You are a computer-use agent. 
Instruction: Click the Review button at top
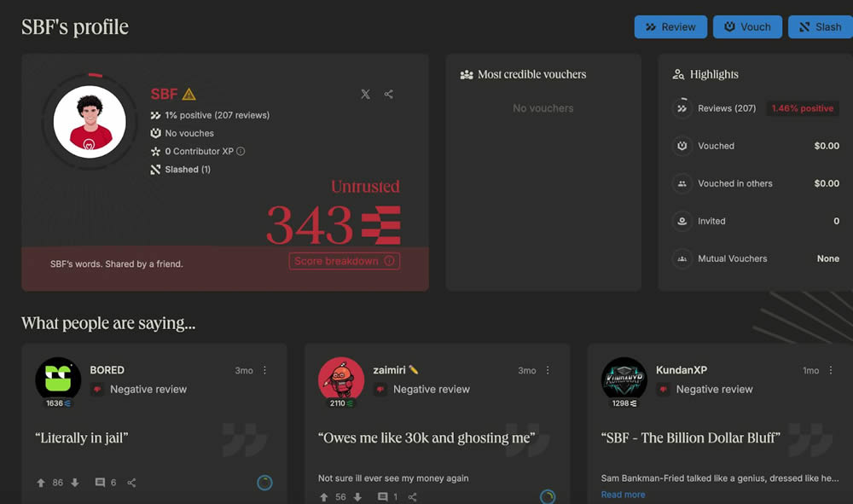tap(670, 27)
